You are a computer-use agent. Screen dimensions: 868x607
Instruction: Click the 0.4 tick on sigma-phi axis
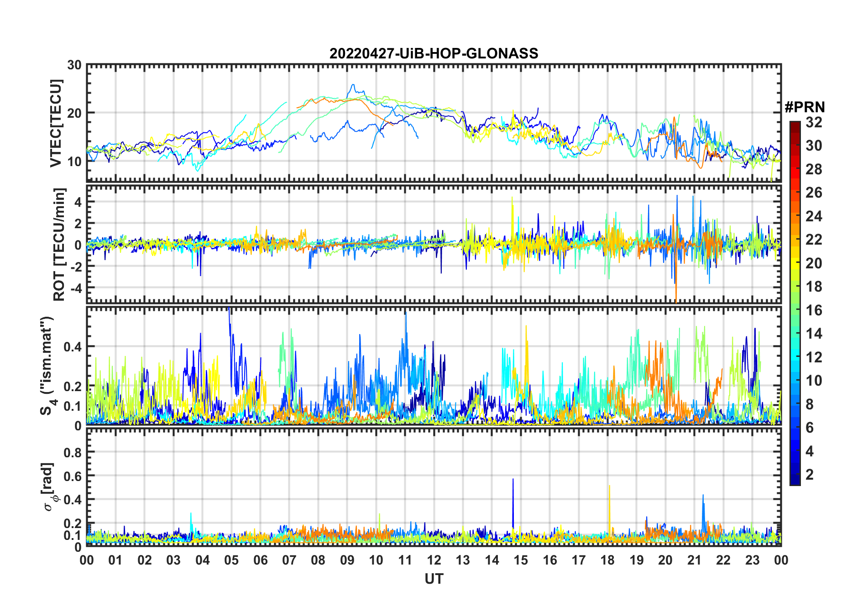click(x=73, y=499)
